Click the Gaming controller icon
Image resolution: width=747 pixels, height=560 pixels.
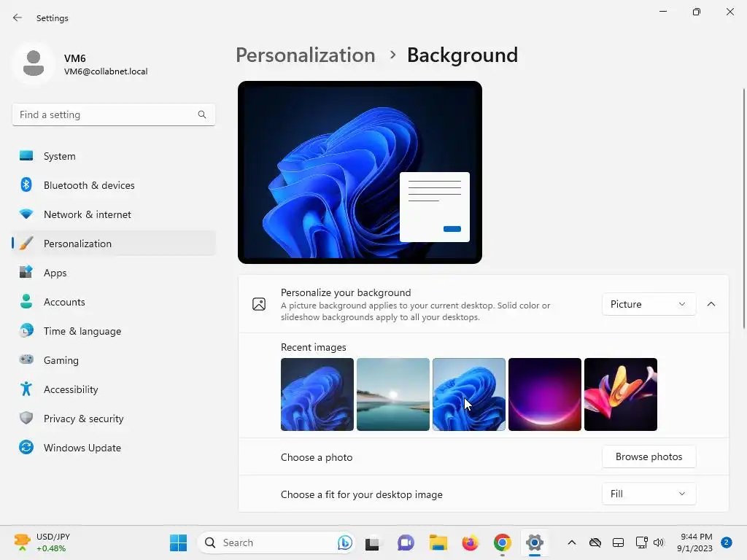pyautogui.click(x=26, y=359)
